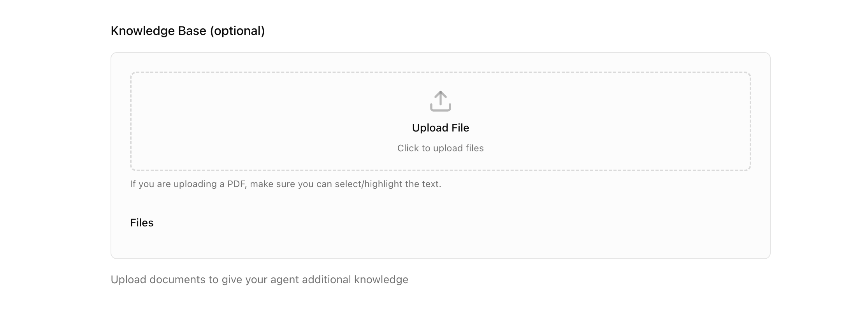Click the arrow tip of the upload icon
Screen dimensions: 868x312
coord(440,93)
